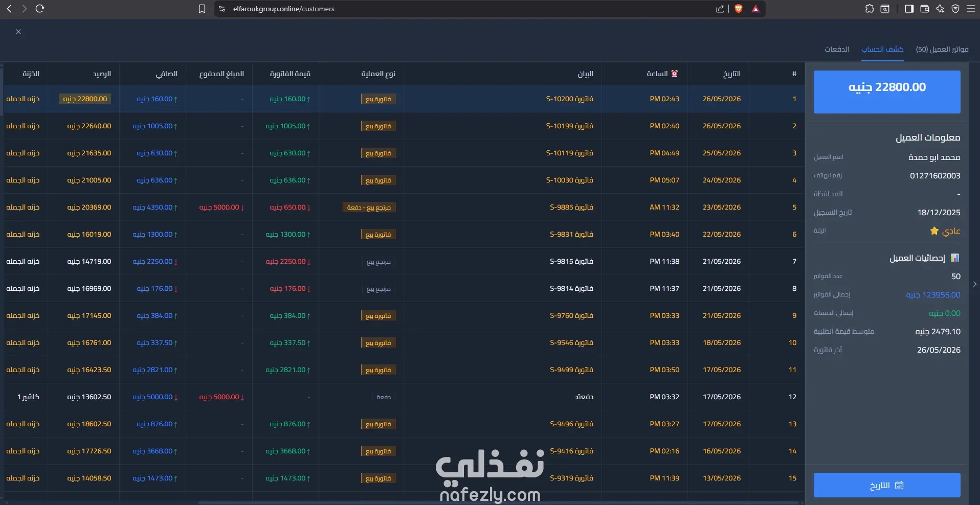Click the chart icon beside customer statistics
The image size is (980, 505).
click(x=955, y=258)
